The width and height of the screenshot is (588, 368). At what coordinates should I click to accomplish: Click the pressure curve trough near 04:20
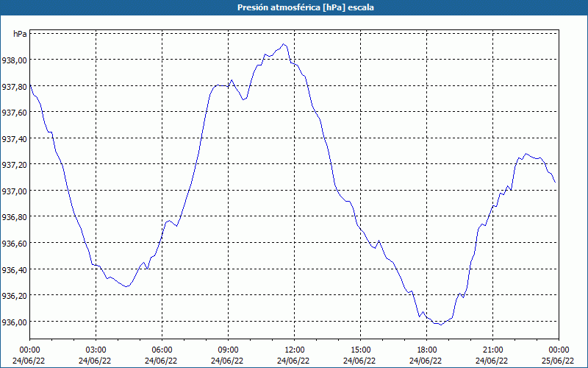[126, 286]
